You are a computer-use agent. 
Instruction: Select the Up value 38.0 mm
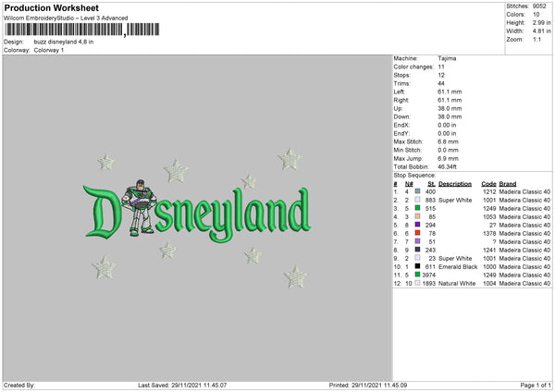coord(450,108)
